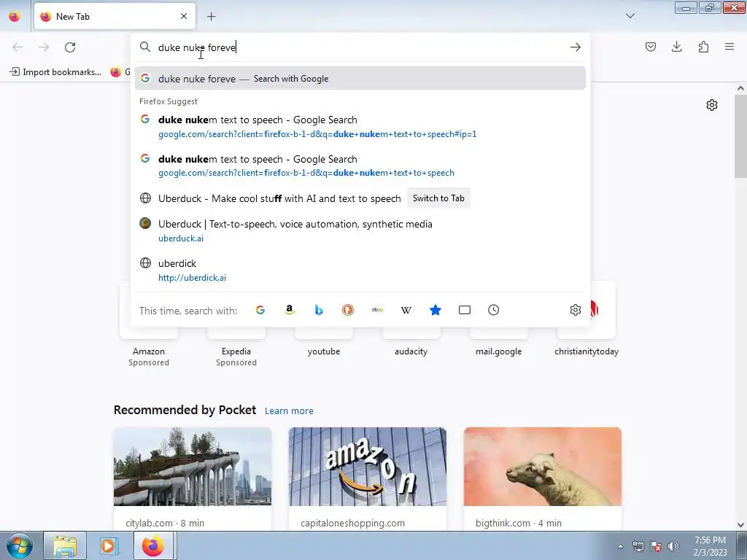This screenshot has height=560, width=747.
Task: Open search settings gear in dropdown
Action: click(575, 310)
